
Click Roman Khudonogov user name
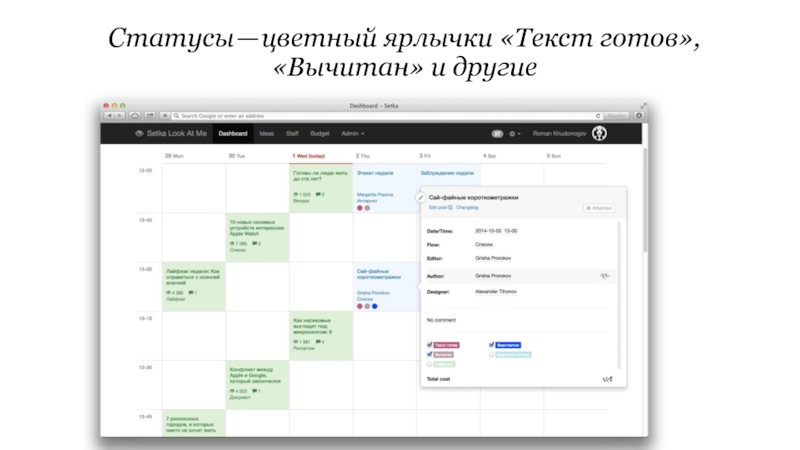(559, 134)
